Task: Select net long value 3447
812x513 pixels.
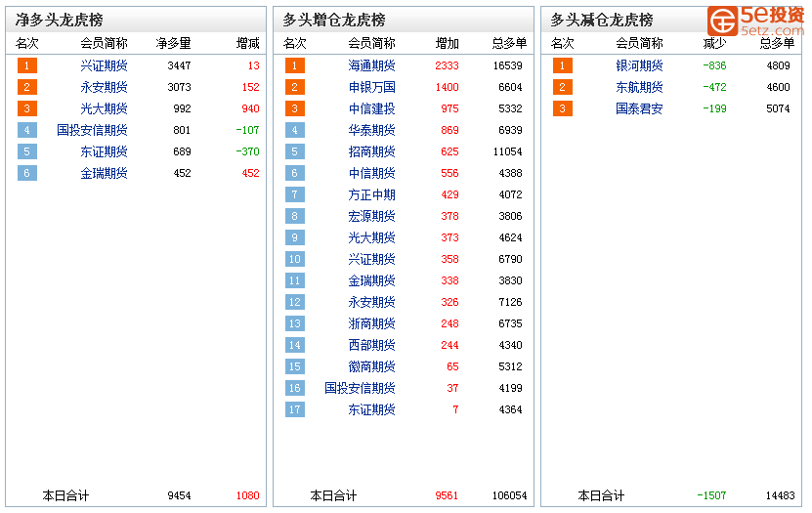Action: [x=179, y=65]
